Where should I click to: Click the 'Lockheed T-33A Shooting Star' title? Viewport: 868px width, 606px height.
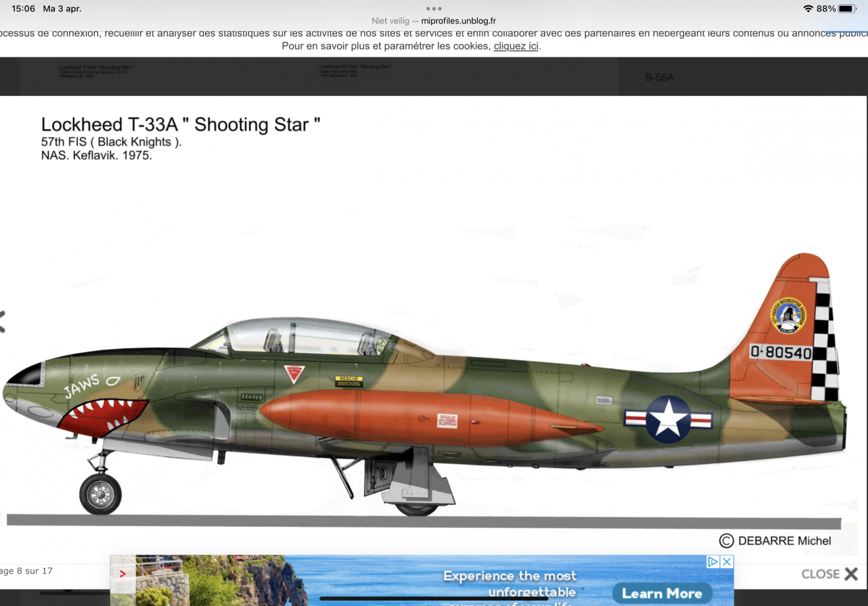[x=181, y=124]
